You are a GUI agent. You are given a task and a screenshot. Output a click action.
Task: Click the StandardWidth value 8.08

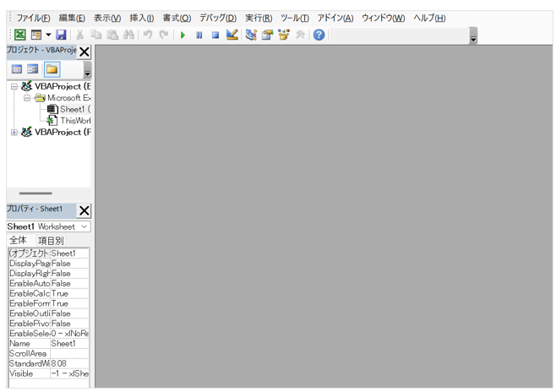tap(69, 363)
